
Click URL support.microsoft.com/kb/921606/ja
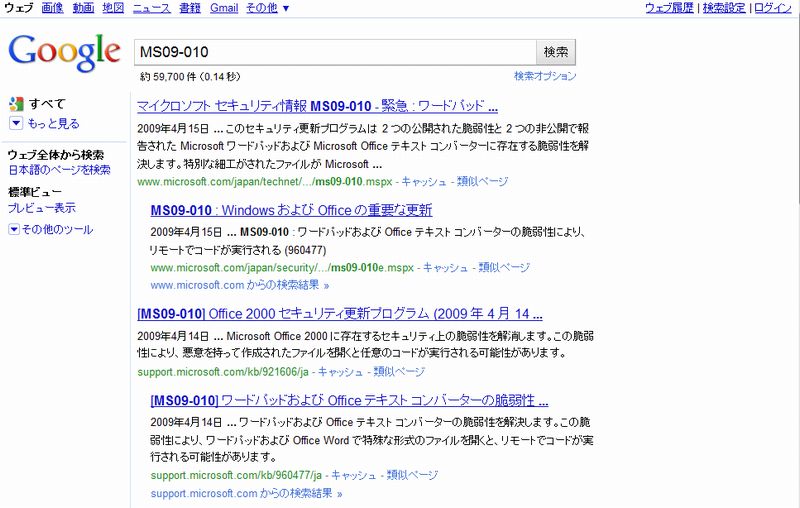point(223,372)
